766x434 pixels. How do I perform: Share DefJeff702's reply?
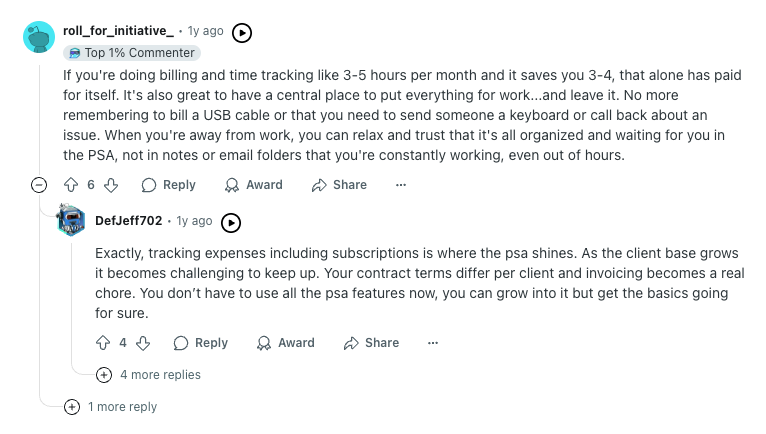click(372, 343)
